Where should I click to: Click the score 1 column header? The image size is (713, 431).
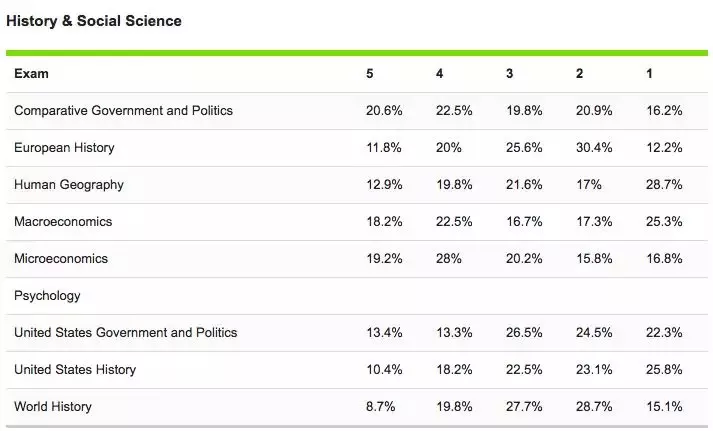(x=649, y=74)
